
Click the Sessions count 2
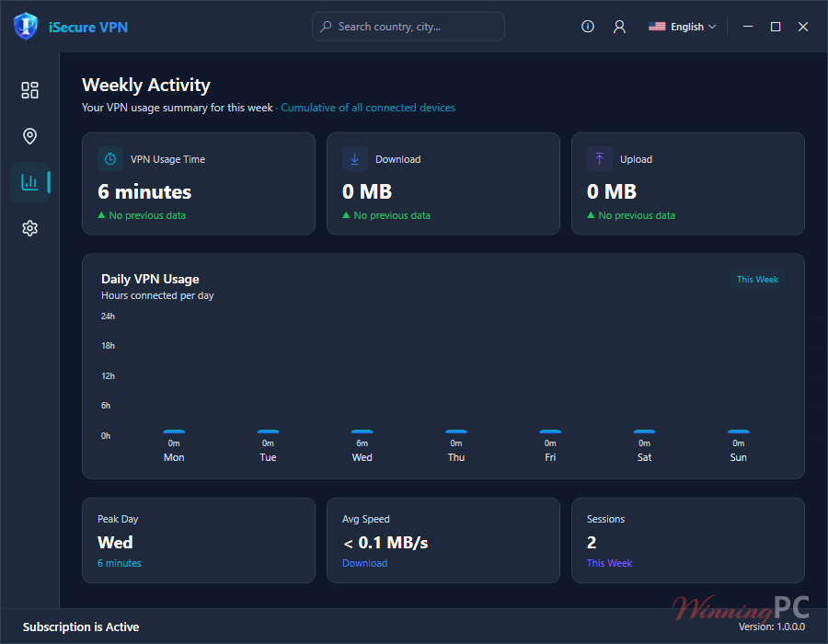592,543
